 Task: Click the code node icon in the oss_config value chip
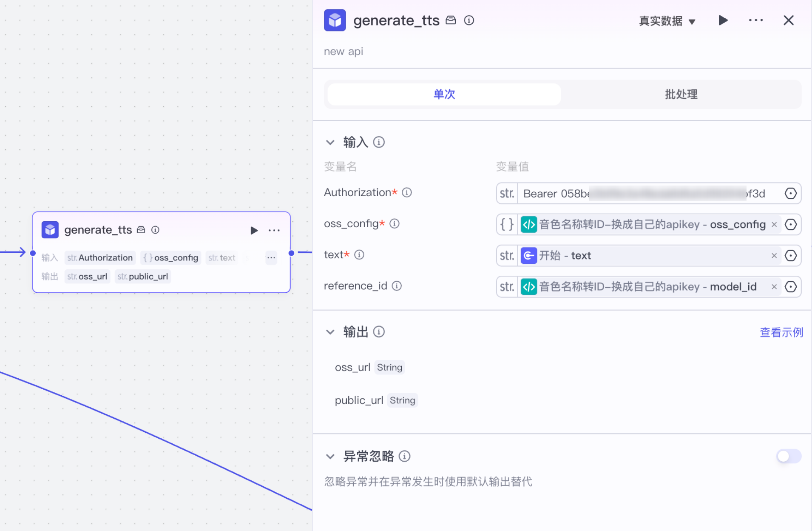pyautogui.click(x=529, y=224)
